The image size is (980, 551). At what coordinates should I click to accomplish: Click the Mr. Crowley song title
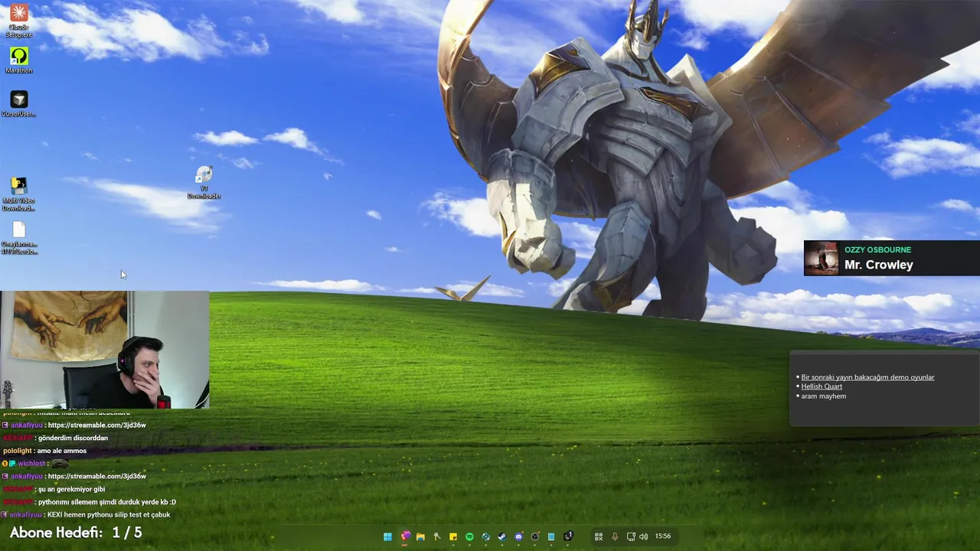click(x=879, y=265)
